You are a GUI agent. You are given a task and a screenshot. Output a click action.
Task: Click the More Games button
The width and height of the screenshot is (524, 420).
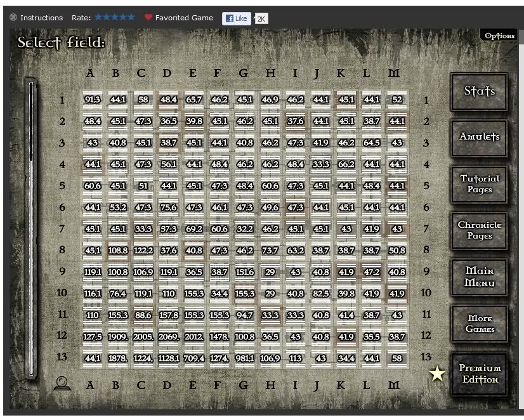pyautogui.click(x=479, y=323)
